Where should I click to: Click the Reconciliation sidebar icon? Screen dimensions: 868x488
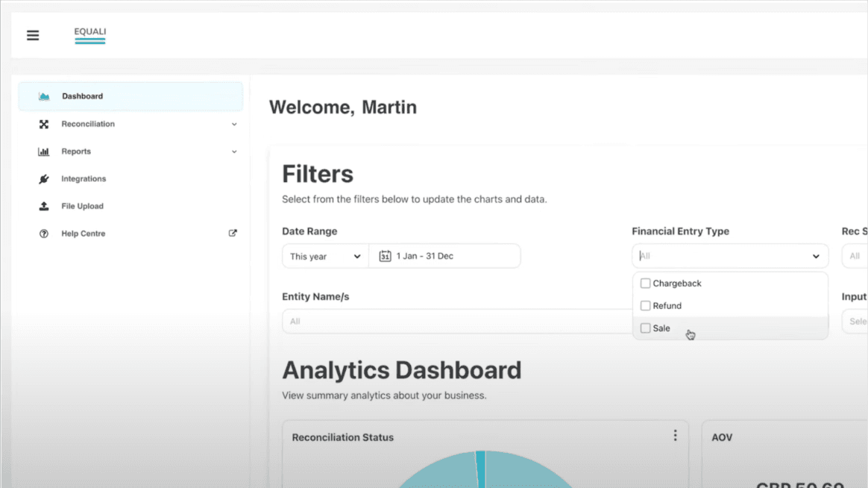click(x=44, y=124)
